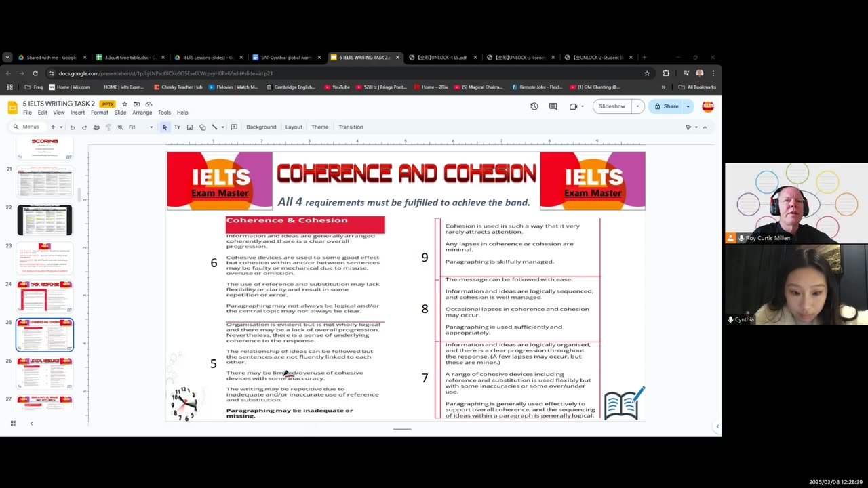The width and height of the screenshot is (868, 488).
Task: Click the Paint format icon
Action: point(108,127)
